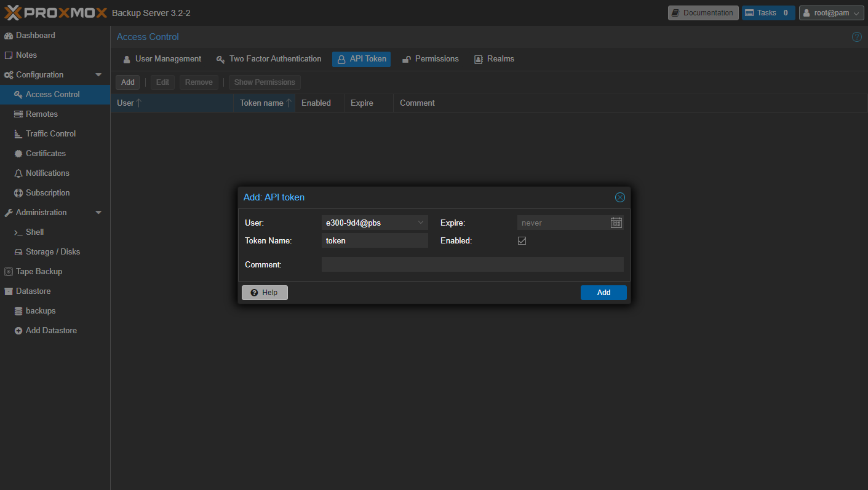Switch to the Permissions tab
Image resolution: width=868 pixels, height=490 pixels.
tap(431, 59)
